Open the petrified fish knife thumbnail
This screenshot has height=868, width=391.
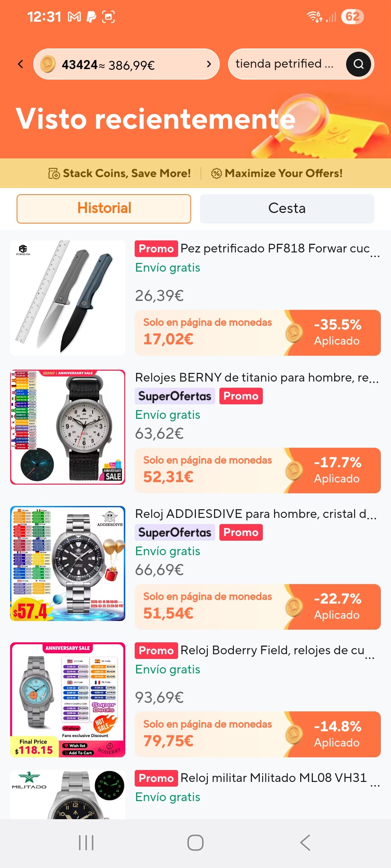tap(68, 298)
